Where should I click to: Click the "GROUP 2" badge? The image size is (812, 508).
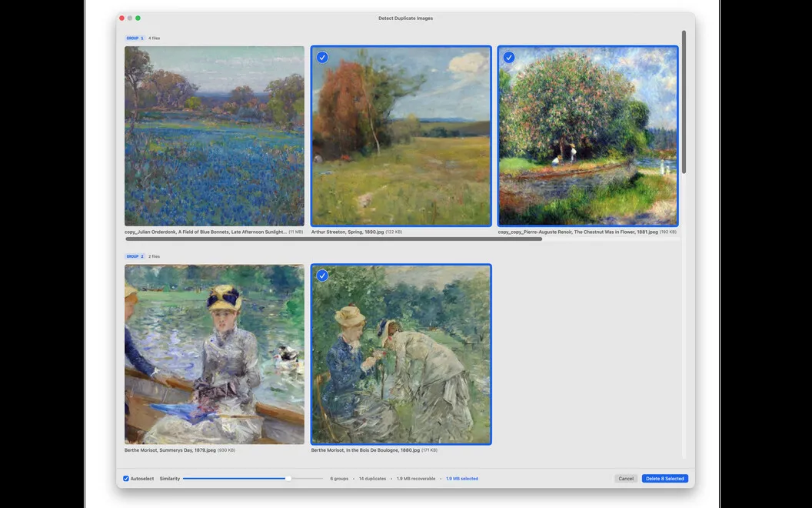pyautogui.click(x=135, y=256)
